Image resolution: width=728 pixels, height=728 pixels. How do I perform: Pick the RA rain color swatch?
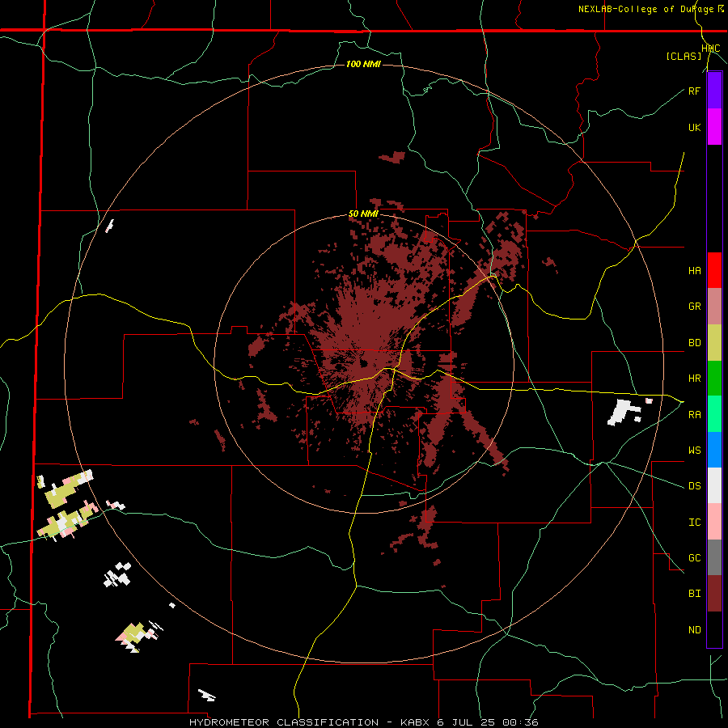[x=714, y=413]
